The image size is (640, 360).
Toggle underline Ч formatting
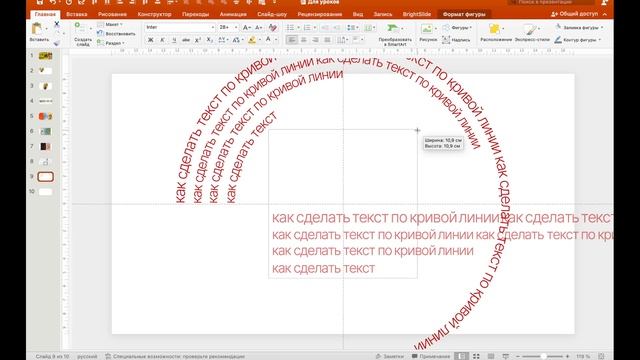pyautogui.click(x=174, y=40)
